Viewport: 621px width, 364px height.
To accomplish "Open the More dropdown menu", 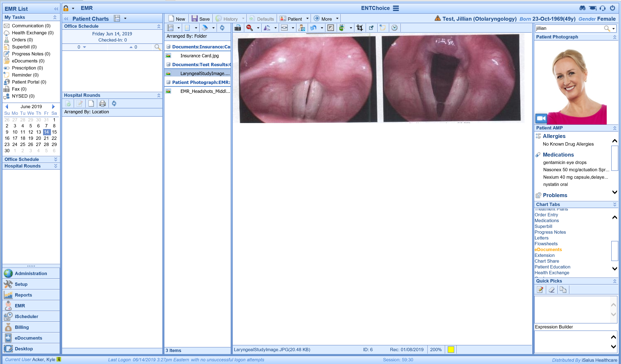I will 337,19.
